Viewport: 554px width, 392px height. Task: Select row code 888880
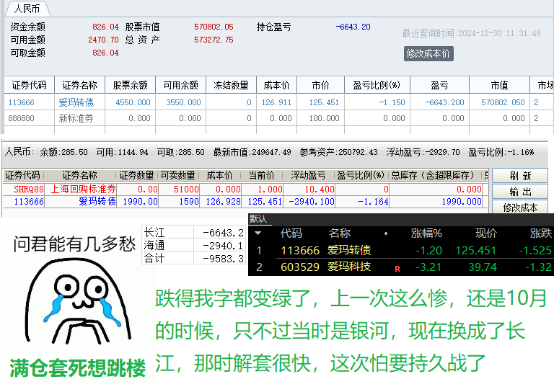[21, 118]
